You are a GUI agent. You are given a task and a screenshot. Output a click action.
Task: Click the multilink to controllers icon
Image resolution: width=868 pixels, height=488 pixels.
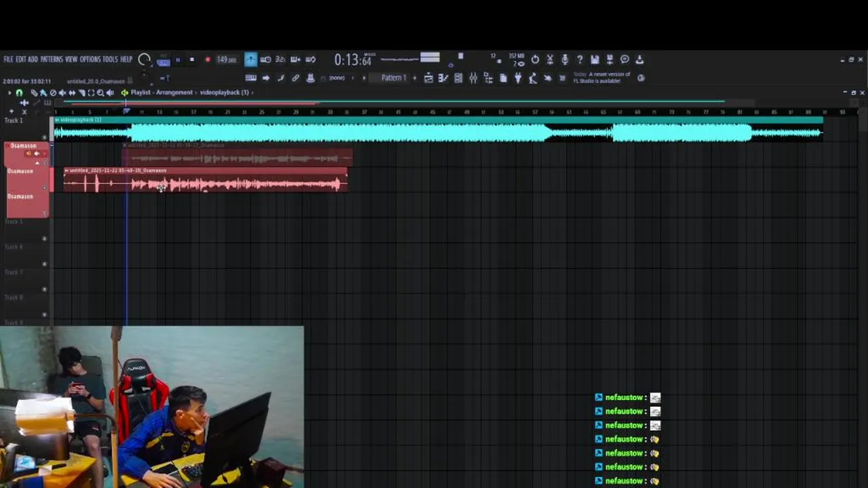[x=296, y=78]
